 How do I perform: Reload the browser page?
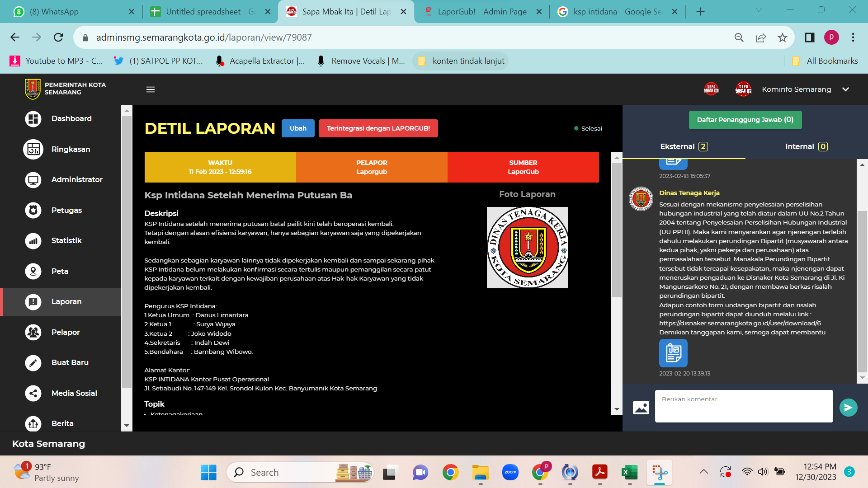[58, 38]
